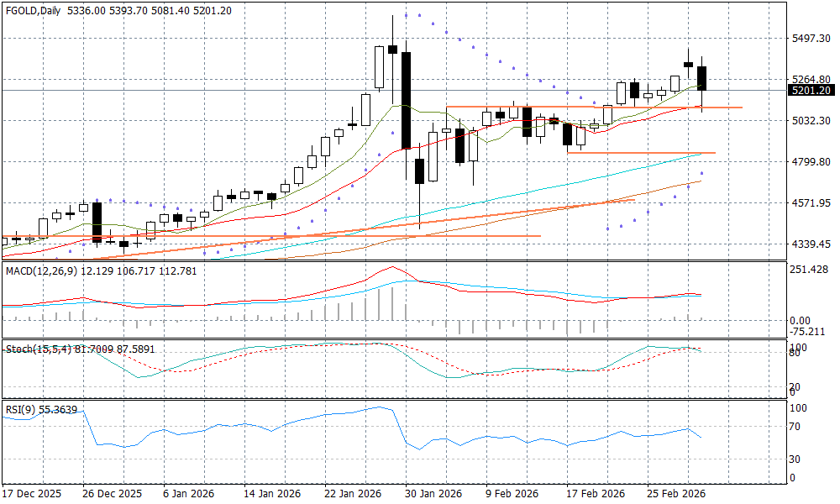Click the MACD(12,26,9) indicator label
This screenshot has height=504, width=840.
(x=40, y=270)
